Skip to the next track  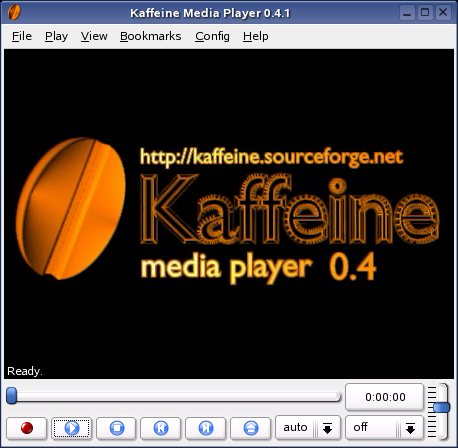[205, 428]
